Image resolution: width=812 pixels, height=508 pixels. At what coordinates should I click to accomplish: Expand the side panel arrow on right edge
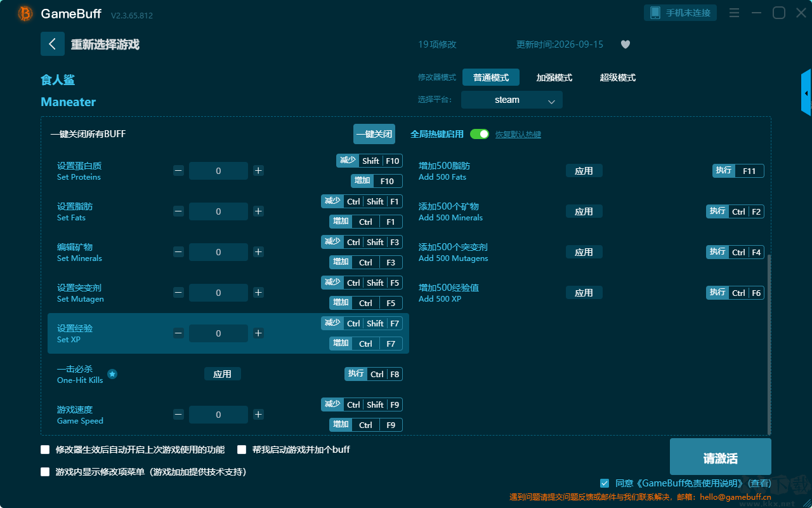pyautogui.click(x=806, y=93)
